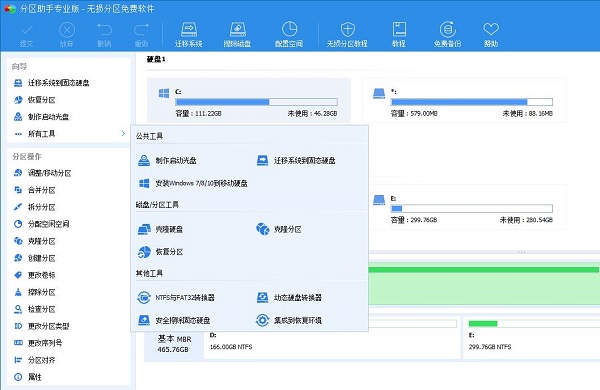Choose 创建分区 in partition operations
600x390 pixels.
click(x=34, y=258)
